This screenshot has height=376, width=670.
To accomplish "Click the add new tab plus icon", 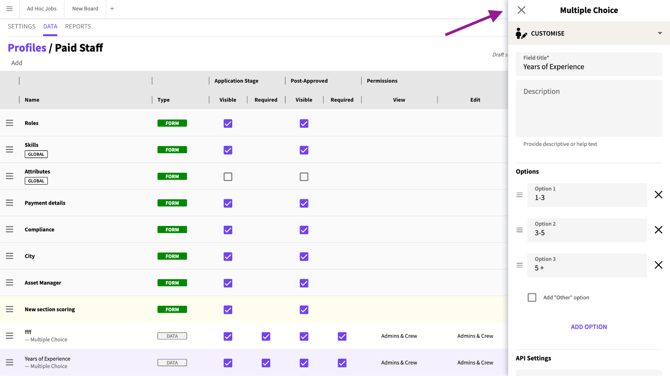I will (112, 9).
